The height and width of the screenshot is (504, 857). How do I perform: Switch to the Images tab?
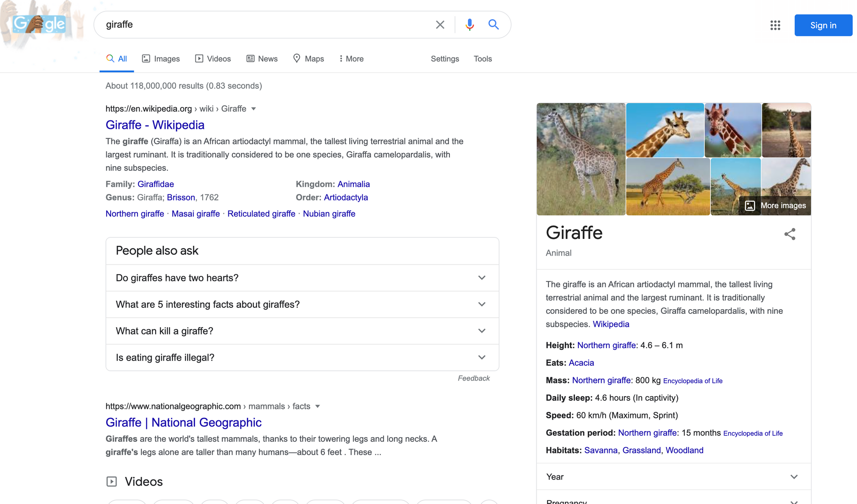point(161,59)
